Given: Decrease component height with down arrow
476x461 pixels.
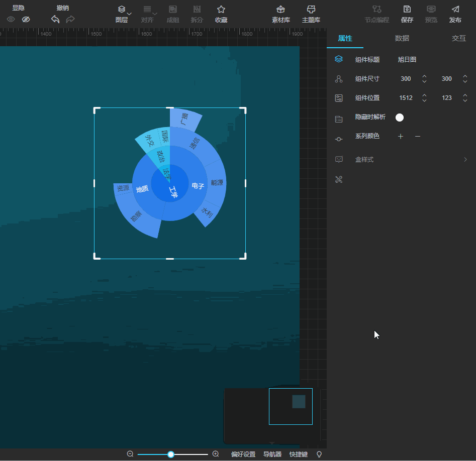Looking at the screenshot, I should [x=465, y=81].
